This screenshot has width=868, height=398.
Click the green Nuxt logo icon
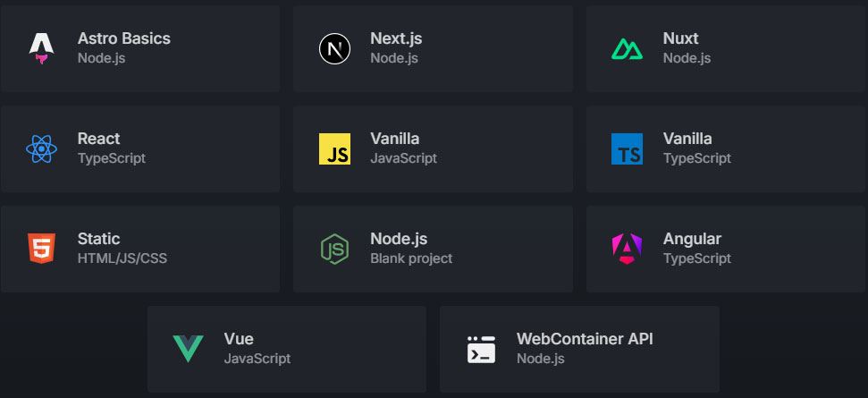click(627, 49)
